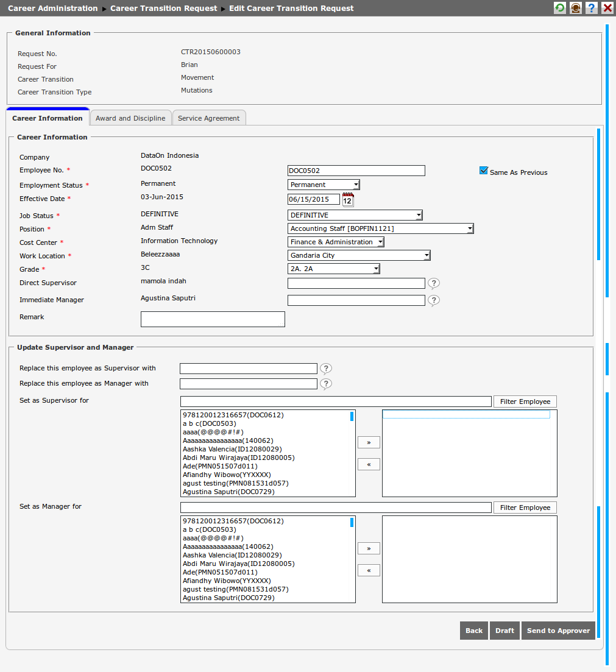Click Filter Employee for Set as Supervisor
The width and height of the screenshot is (616, 672).
click(525, 401)
